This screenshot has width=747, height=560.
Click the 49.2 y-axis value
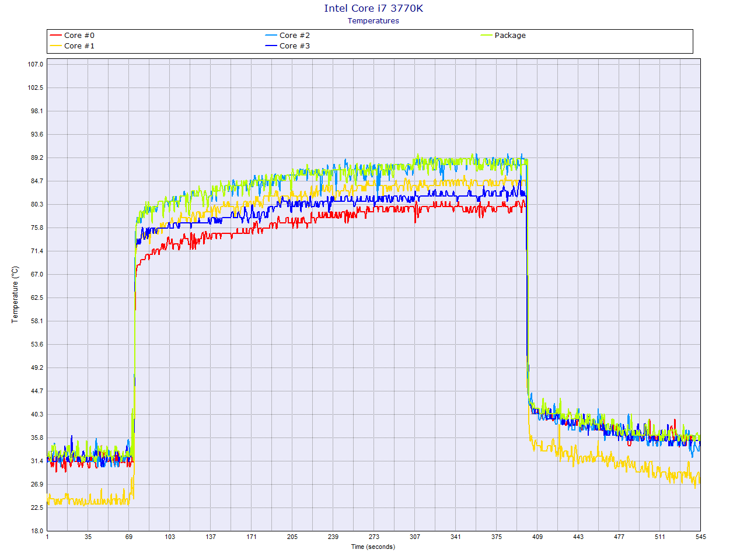click(x=37, y=367)
